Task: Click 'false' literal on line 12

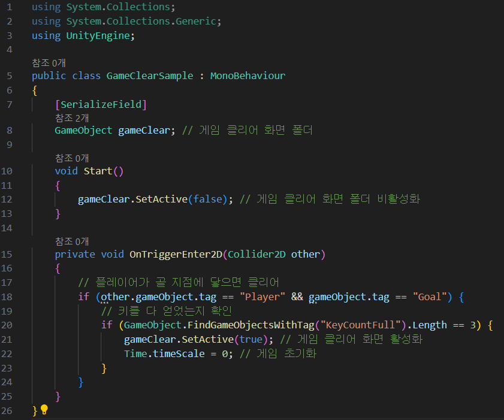Action: click(x=207, y=200)
